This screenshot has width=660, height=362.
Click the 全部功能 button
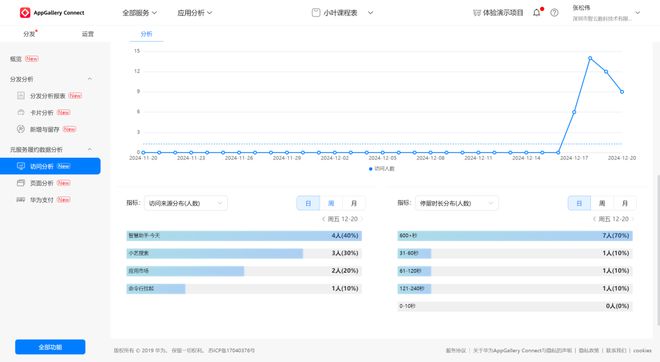click(x=50, y=347)
